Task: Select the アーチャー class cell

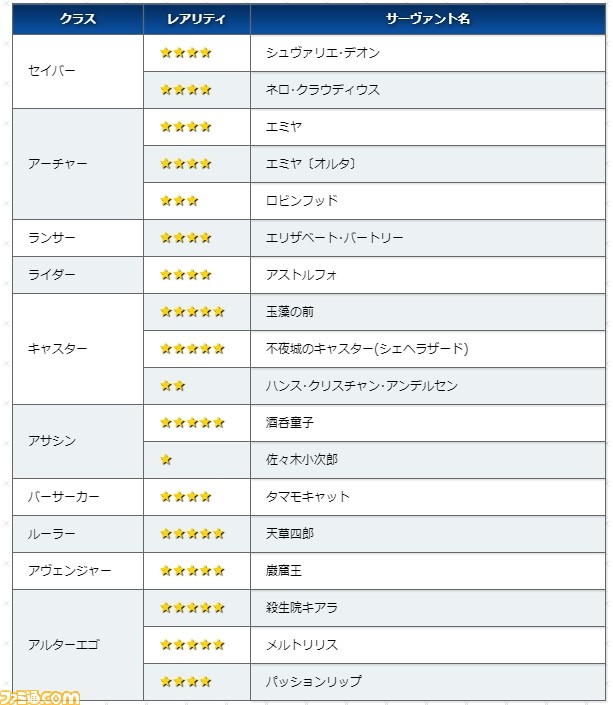Action: 78,164
